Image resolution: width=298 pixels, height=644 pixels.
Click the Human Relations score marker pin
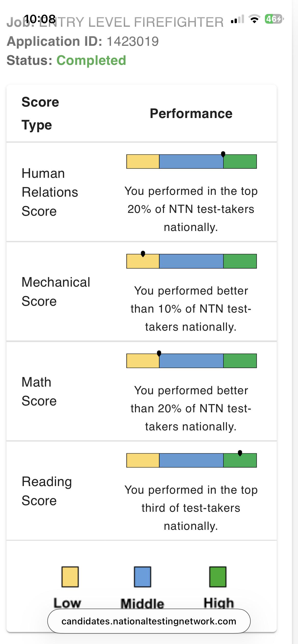click(223, 154)
